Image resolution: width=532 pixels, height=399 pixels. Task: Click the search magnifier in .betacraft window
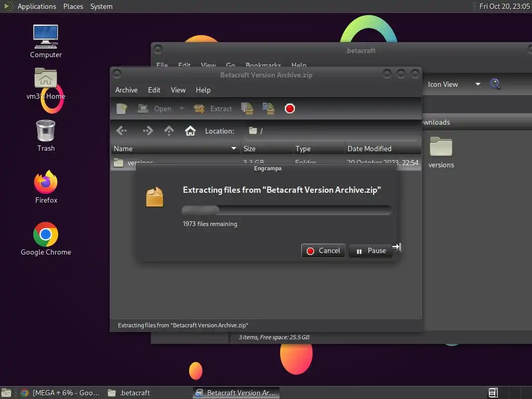point(495,84)
